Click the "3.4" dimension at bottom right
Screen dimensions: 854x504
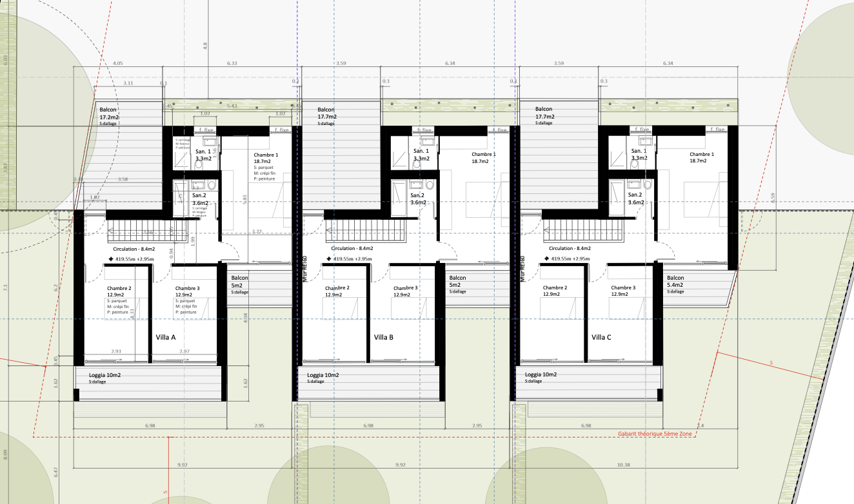tap(700, 426)
